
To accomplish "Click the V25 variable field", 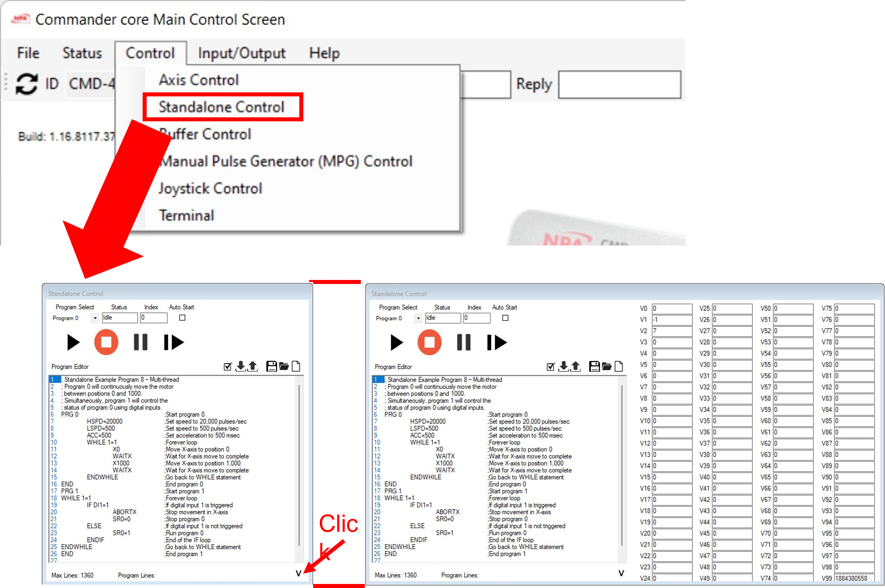I will [732, 308].
